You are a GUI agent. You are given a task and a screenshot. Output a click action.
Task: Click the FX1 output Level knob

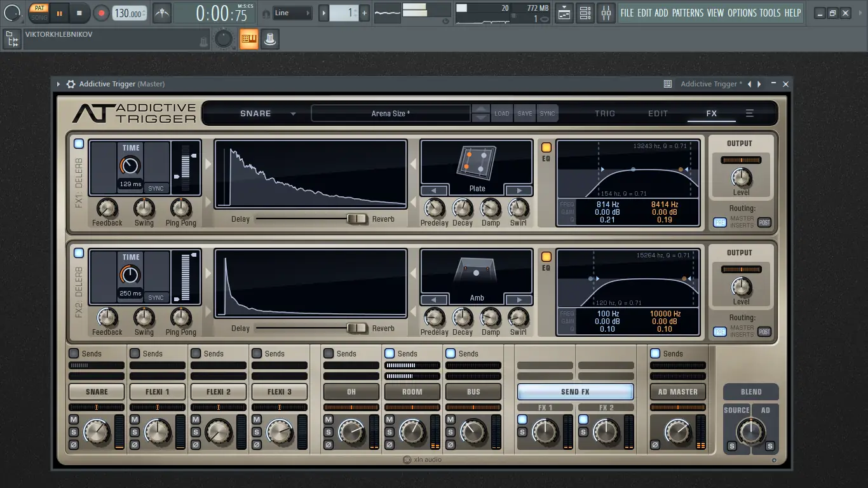pyautogui.click(x=741, y=177)
